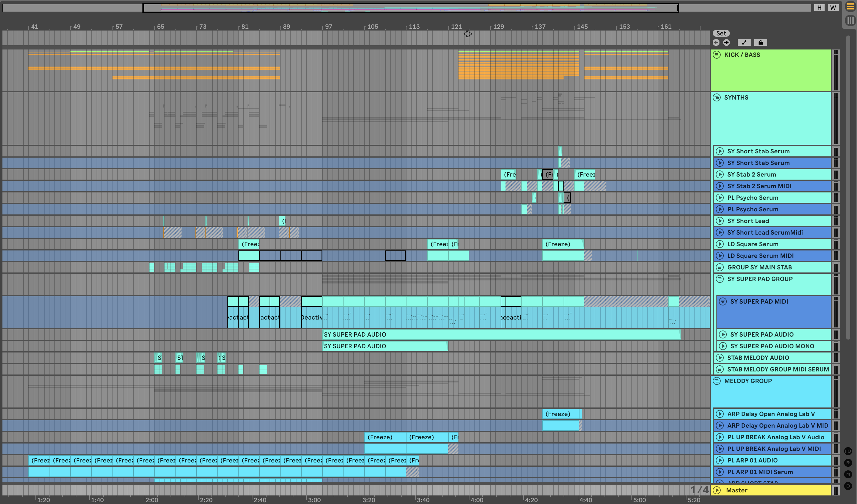Fold the SY SUPER PAD MIDI track
This screenshot has height=504, width=857.
click(723, 301)
